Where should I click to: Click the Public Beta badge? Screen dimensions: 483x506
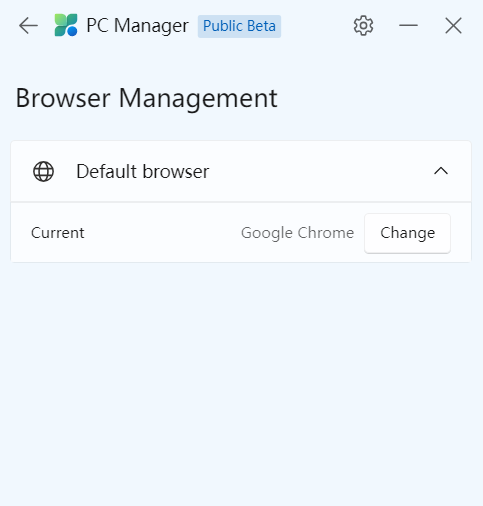(239, 26)
